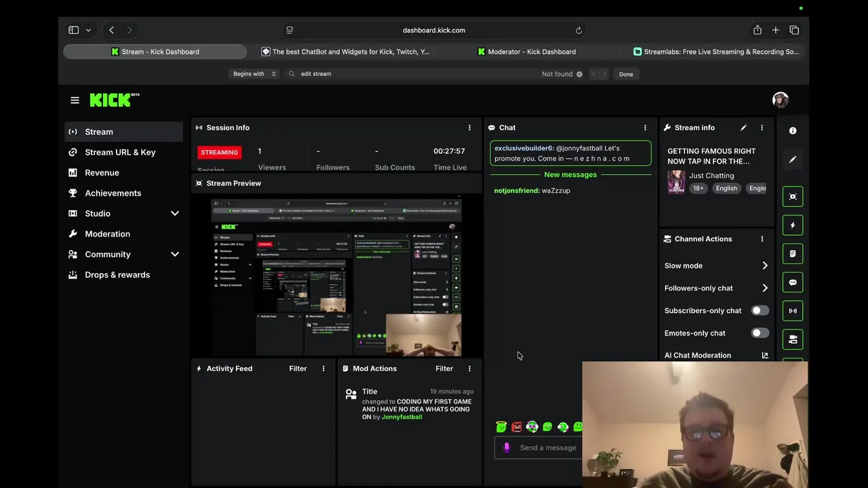Go back in Safari history
This screenshot has width=868, height=488.
[x=111, y=30]
